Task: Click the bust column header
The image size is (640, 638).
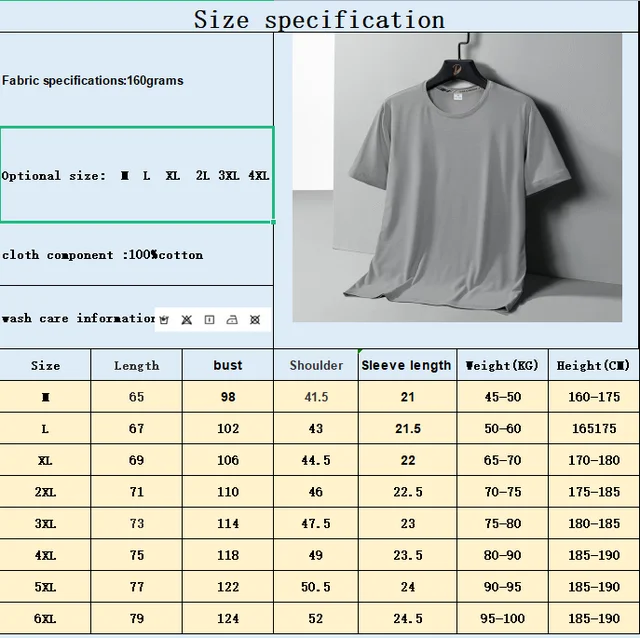Action: pyautogui.click(x=228, y=365)
